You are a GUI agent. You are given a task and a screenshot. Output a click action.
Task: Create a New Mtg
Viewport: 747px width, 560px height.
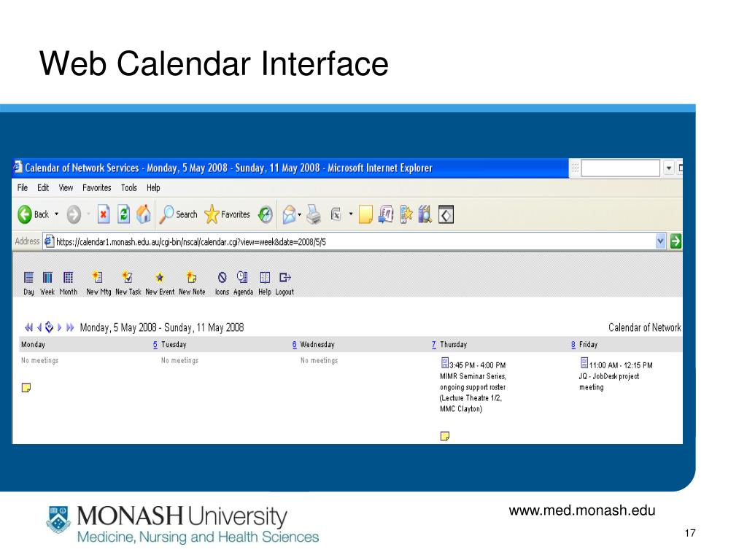click(x=98, y=284)
